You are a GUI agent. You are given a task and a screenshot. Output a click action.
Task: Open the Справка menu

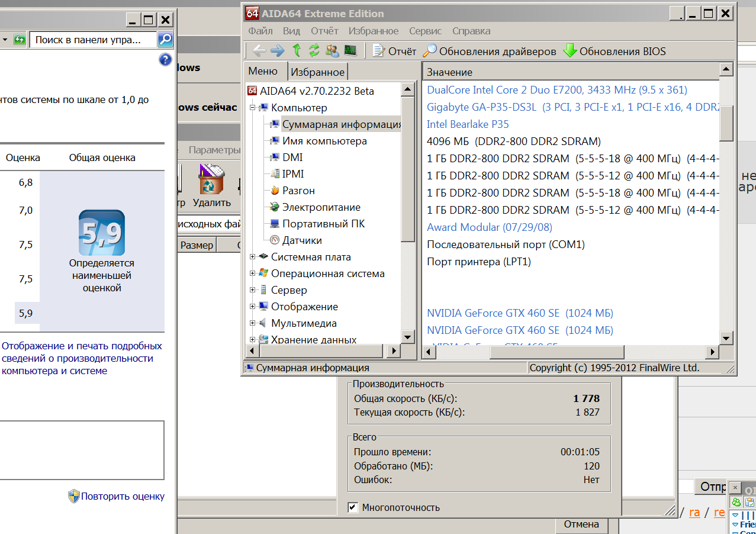(x=471, y=31)
